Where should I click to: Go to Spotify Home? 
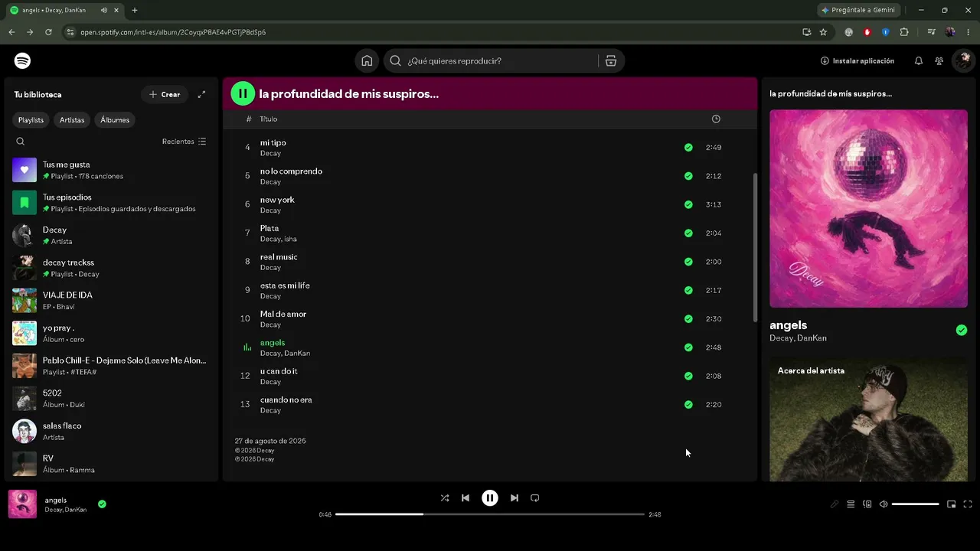pyautogui.click(x=367, y=61)
